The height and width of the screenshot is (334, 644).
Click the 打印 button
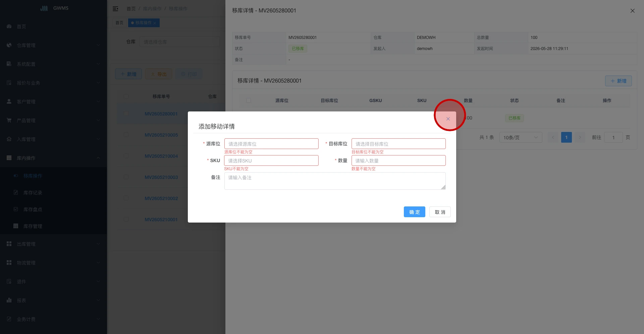click(189, 74)
